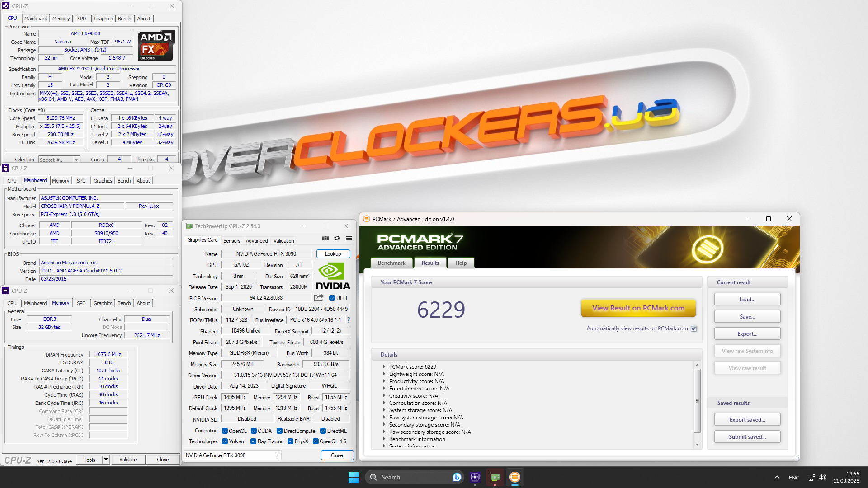Click the CPU-Z Close button at bottom
Screen dimensions: 868x488
pyautogui.click(x=163, y=460)
